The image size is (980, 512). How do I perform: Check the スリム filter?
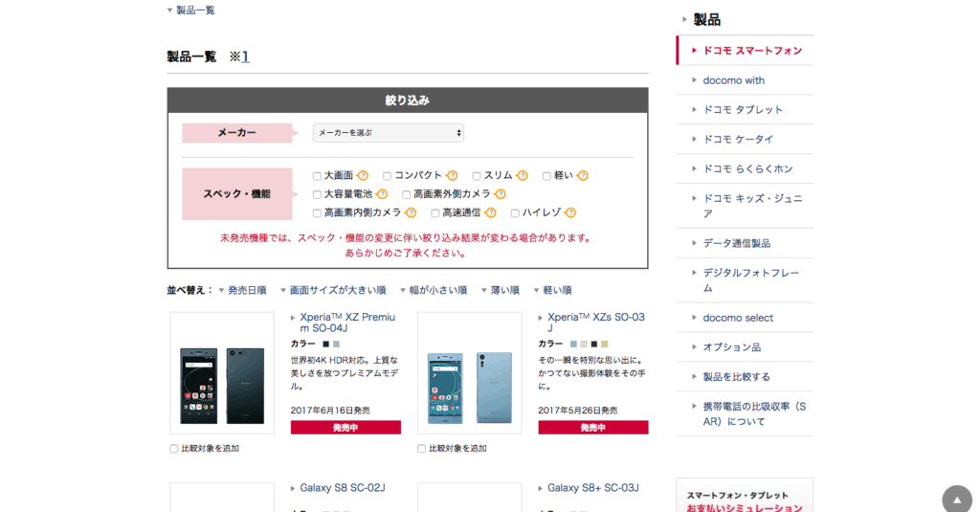pos(477,176)
